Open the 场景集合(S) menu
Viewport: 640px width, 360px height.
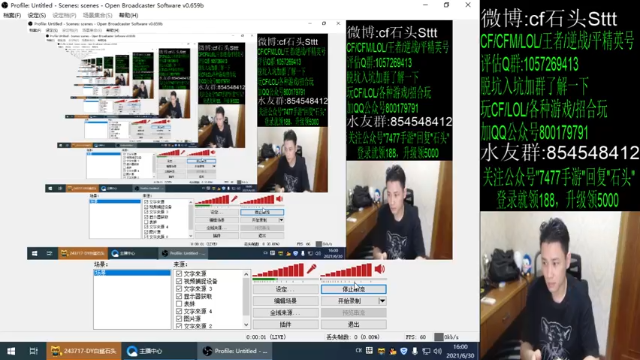tap(97, 15)
